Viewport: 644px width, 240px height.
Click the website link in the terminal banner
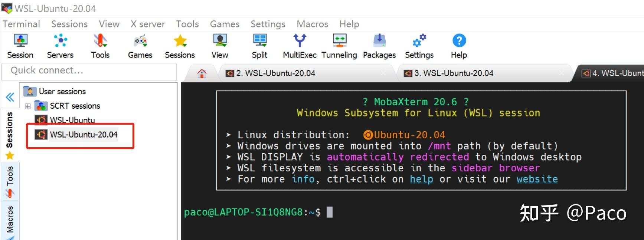(x=537, y=179)
